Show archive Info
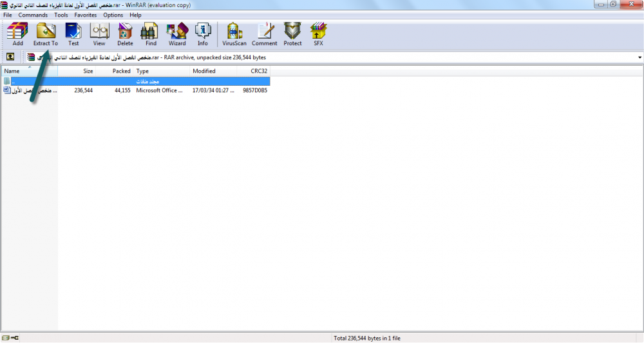Image resolution: width=644 pixels, height=343 pixels. click(x=203, y=34)
